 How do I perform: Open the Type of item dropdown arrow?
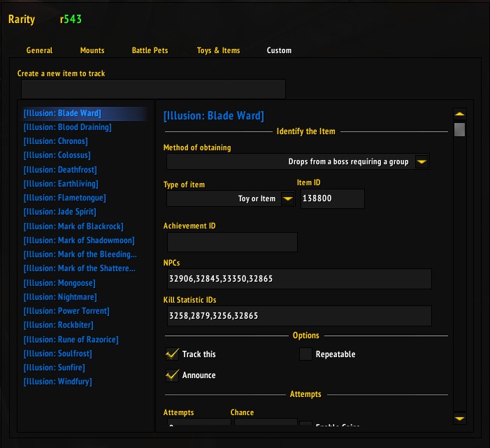(x=287, y=198)
